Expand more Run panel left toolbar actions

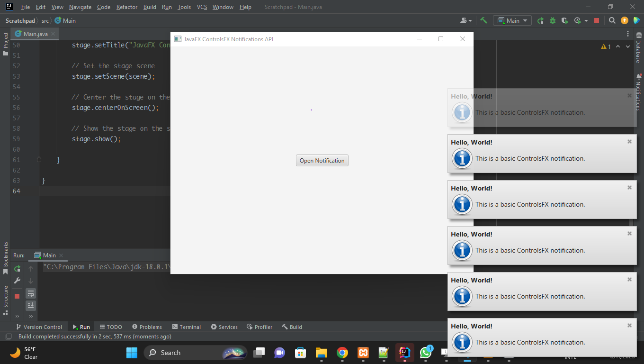pyautogui.click(x=17, y=316)
